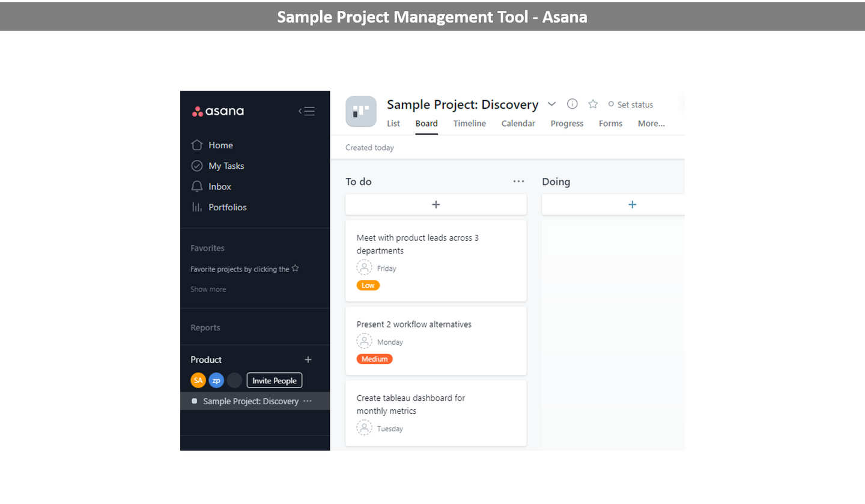This screenshot has width=865, height=504.
Task: Click the orange Low priority tag
Action: (368, 285)
